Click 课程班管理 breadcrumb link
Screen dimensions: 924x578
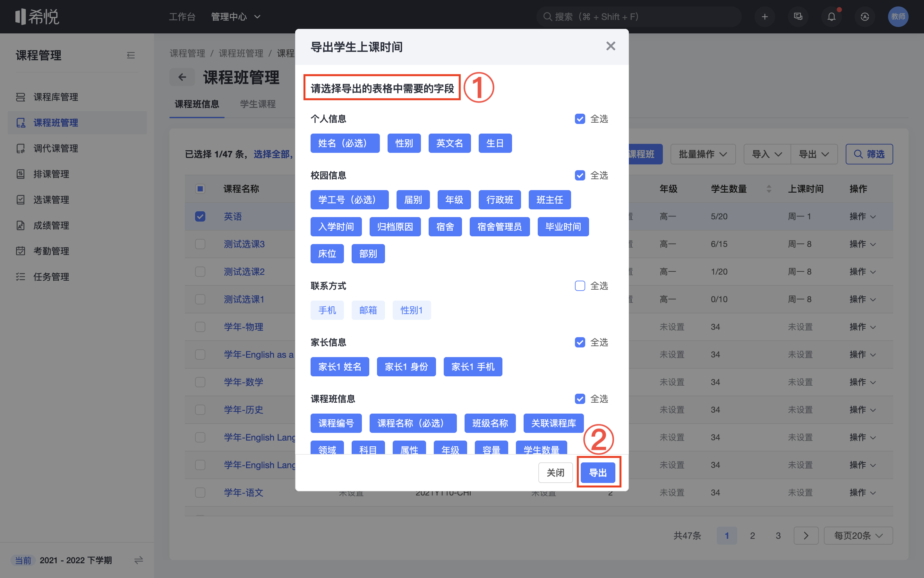click(241, 53)
